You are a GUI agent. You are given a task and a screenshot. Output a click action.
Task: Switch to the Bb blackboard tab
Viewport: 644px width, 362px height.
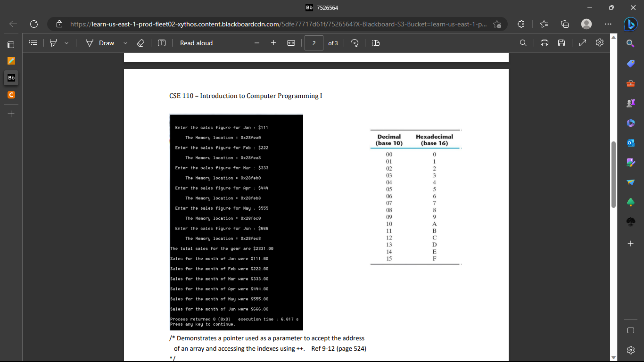pos(10,78)
